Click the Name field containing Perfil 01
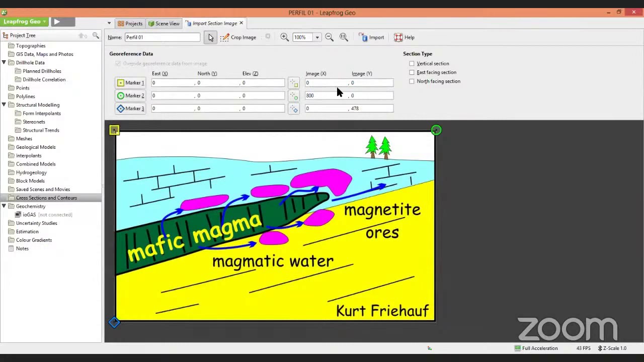 [162, 37]
